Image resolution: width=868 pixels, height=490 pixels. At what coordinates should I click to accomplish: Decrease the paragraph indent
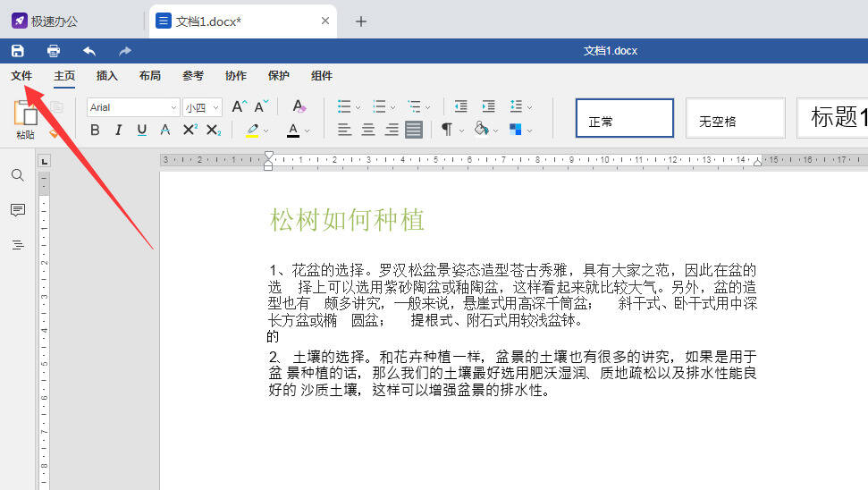(x=460, y=106)
